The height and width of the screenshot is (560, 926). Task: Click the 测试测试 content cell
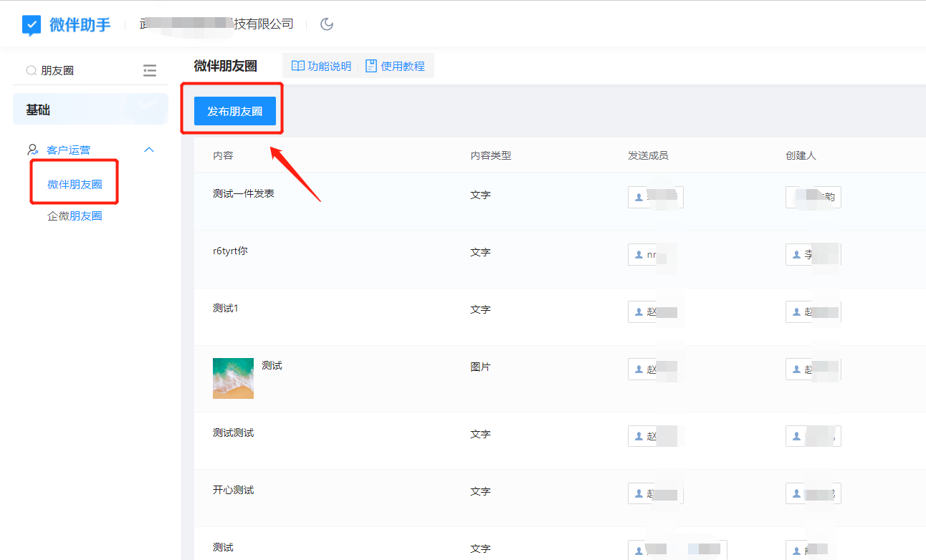[233, 433]
